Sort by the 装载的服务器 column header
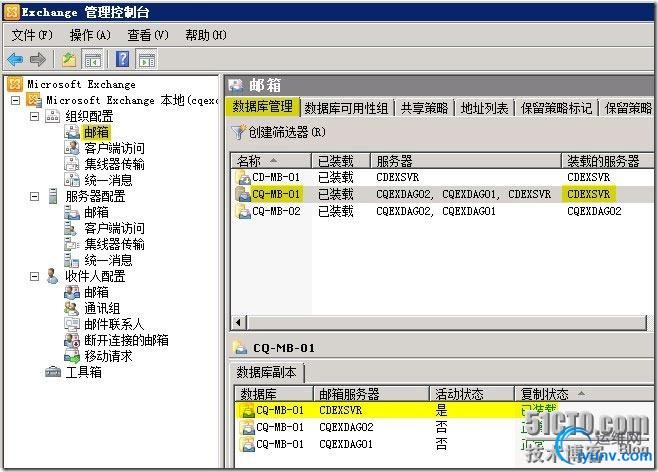Screen dimensions: 658x472 click(x=608, y=161)
